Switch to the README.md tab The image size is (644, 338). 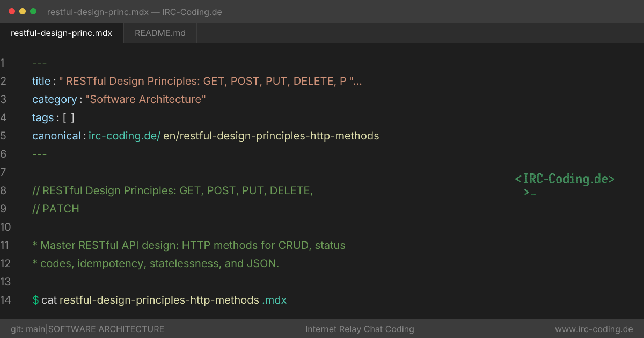[x=160, y=33]
